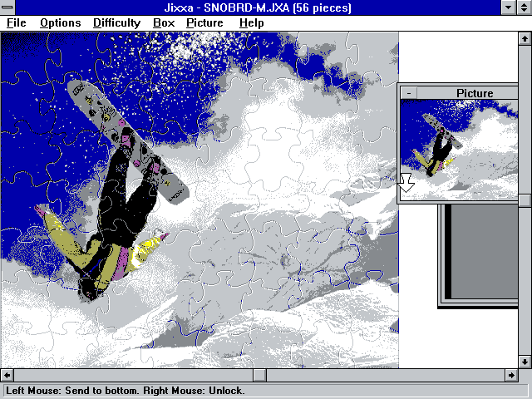Open the Jixxa window control menu box
Viewport: 532px width, 399px height.
pyautogui.click(x=7, y=7)
